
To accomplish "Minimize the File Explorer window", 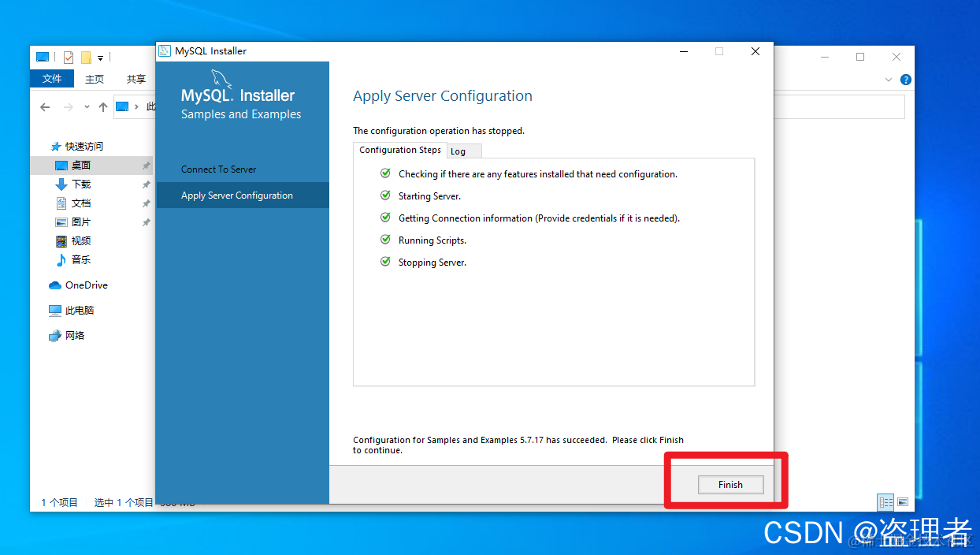I will tap(824, 57).
